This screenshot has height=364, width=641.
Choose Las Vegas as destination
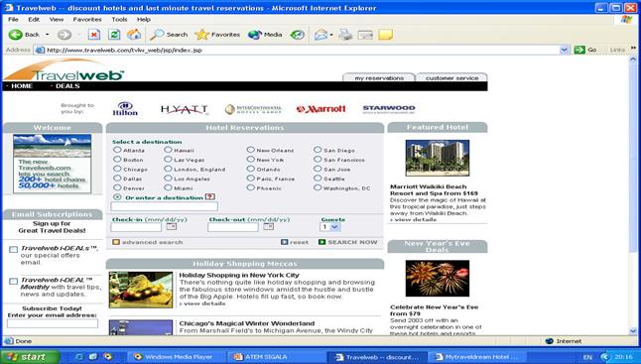click(168, 160)
